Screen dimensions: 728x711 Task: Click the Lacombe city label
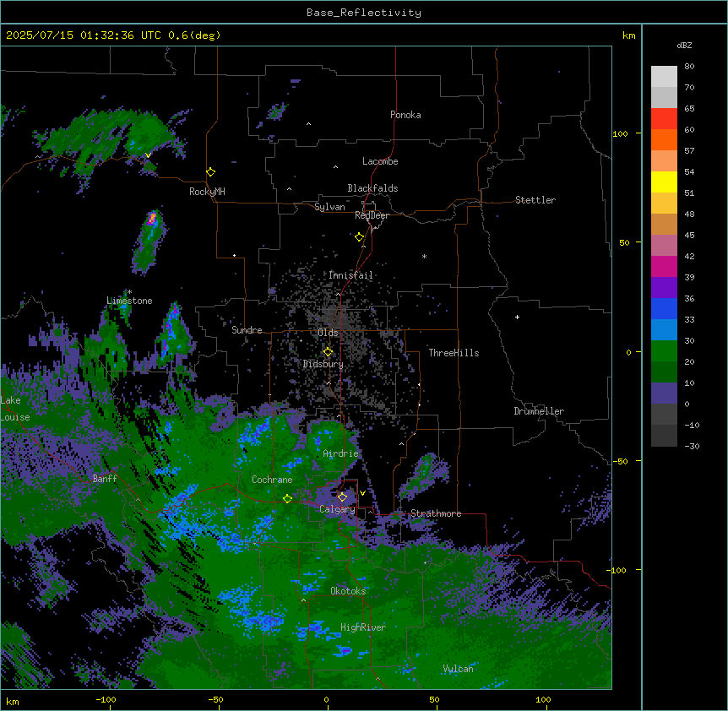tap(380, 161)
